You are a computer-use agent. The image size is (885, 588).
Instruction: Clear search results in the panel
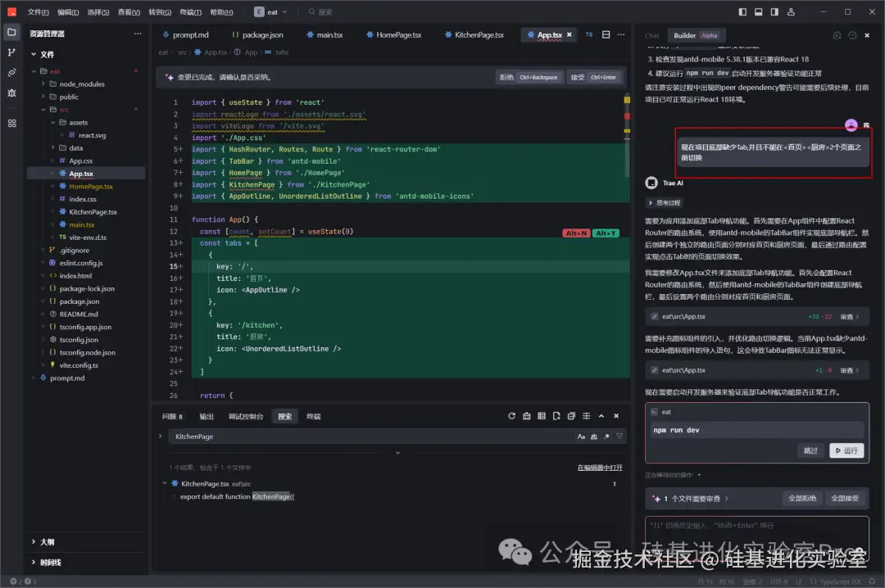coord(526,416)
